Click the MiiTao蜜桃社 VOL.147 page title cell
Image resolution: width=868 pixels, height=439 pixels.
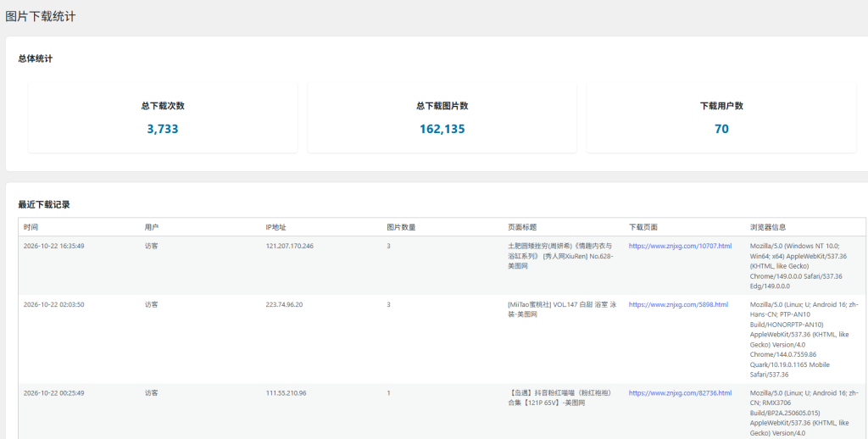point(562,309)
